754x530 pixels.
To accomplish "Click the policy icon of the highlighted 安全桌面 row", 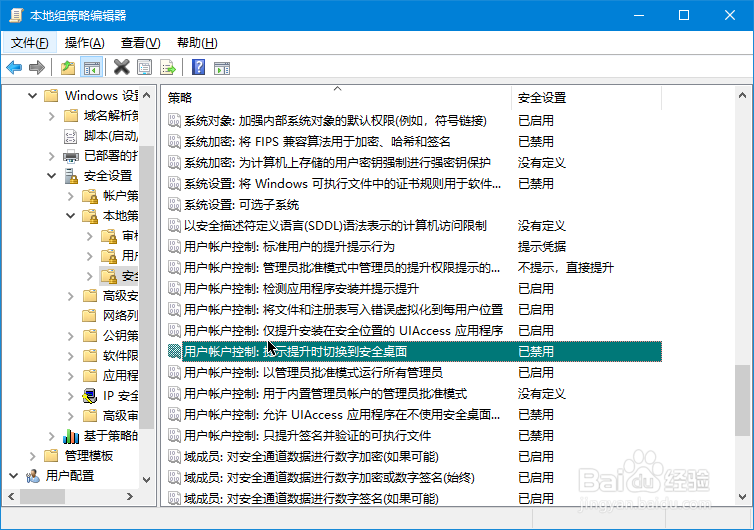I will (174, 351).
